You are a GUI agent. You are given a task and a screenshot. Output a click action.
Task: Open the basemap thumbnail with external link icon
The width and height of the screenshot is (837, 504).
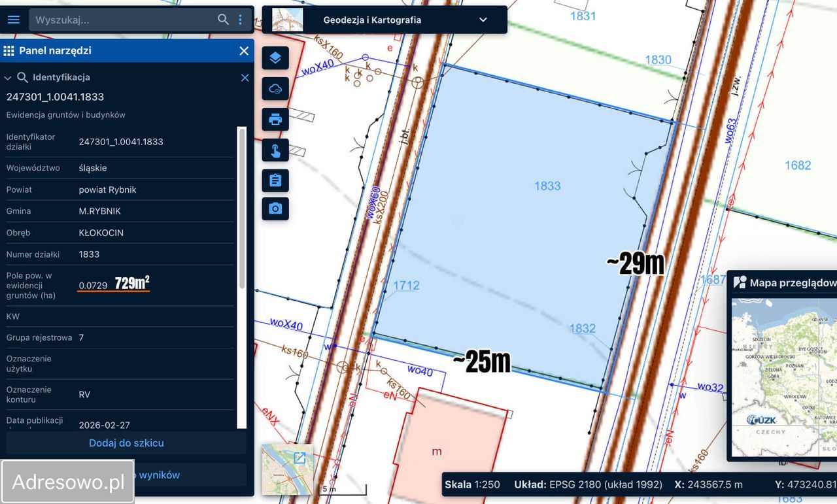287,469
